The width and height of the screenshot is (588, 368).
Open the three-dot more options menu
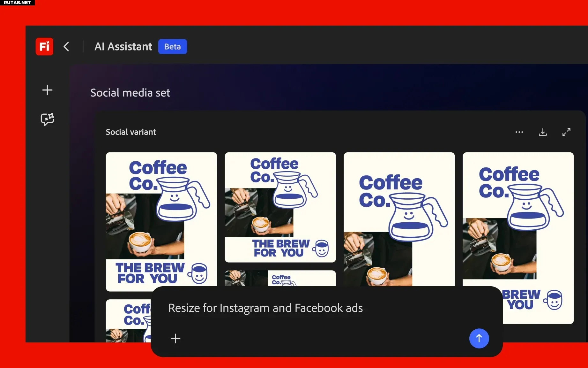point(519,132)
